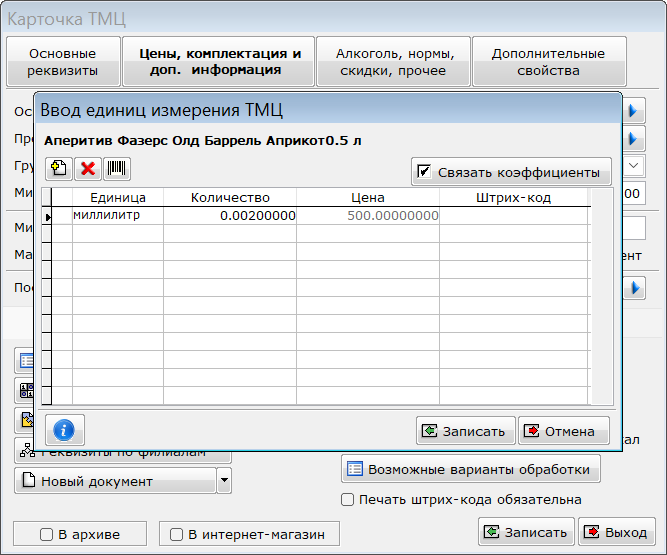Check В интернет-магазин option
667x555 pixels.
(176, 534)
